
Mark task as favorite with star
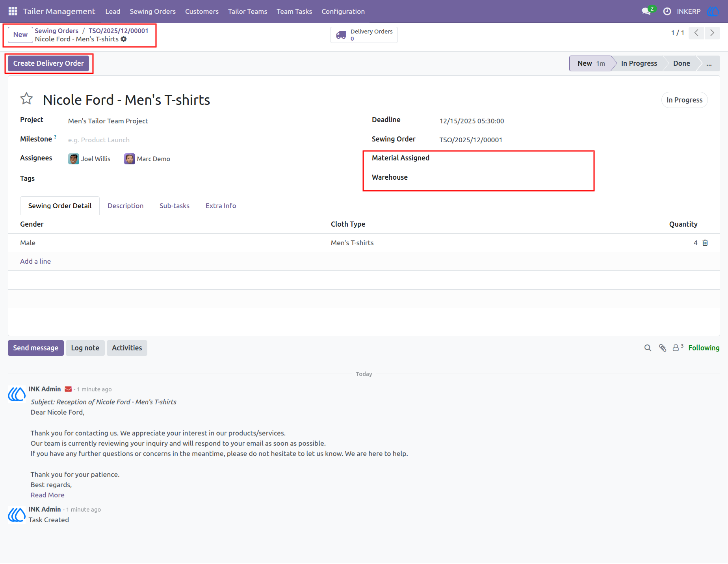26,99
